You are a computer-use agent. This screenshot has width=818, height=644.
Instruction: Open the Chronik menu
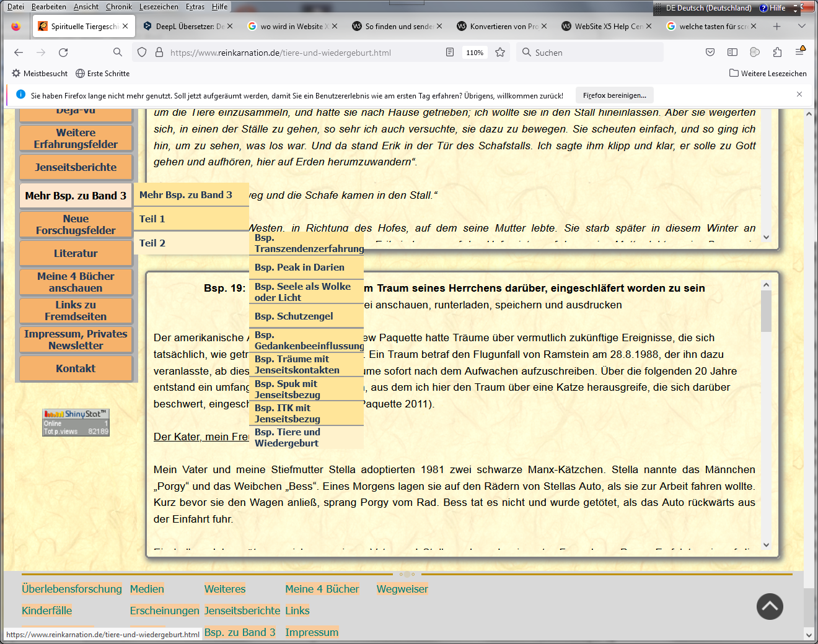pyautogui.click(x=118, y=7)
